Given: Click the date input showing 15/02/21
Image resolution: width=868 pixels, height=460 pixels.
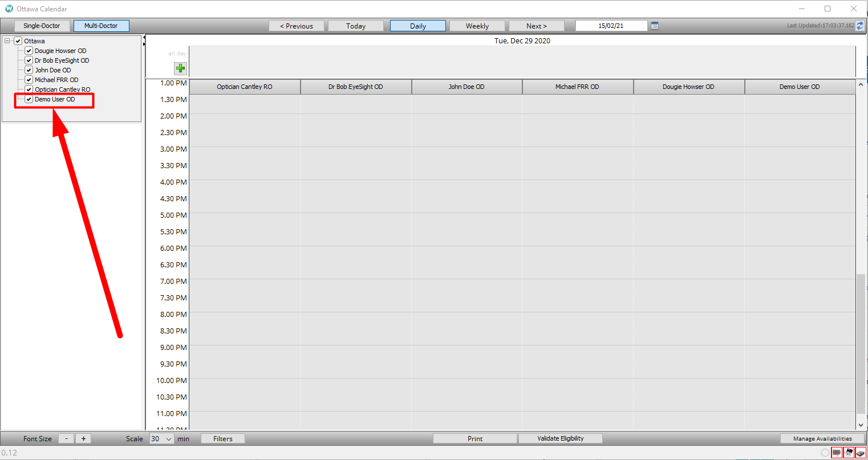Looking at the screenshot, I should click(x=611, y=25).
